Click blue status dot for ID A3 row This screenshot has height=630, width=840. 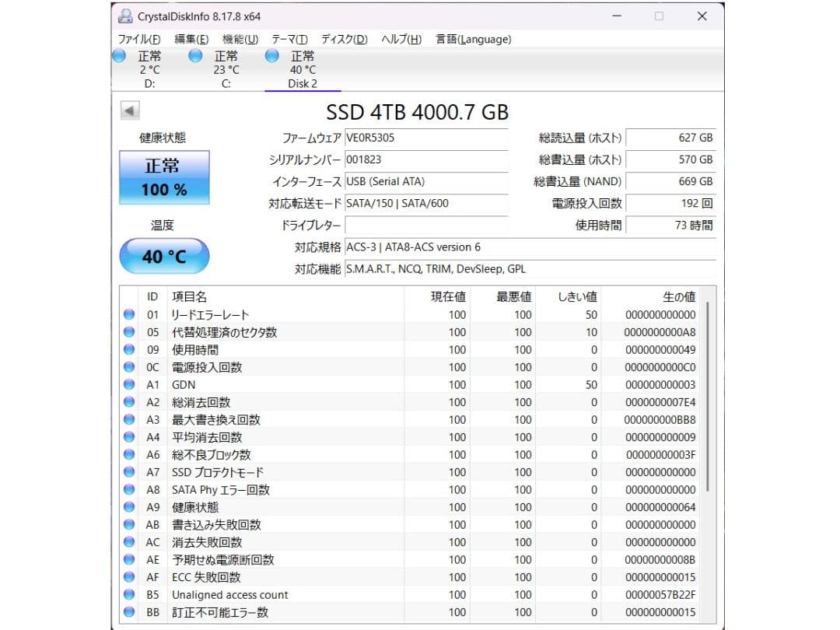tap(129, 419)
